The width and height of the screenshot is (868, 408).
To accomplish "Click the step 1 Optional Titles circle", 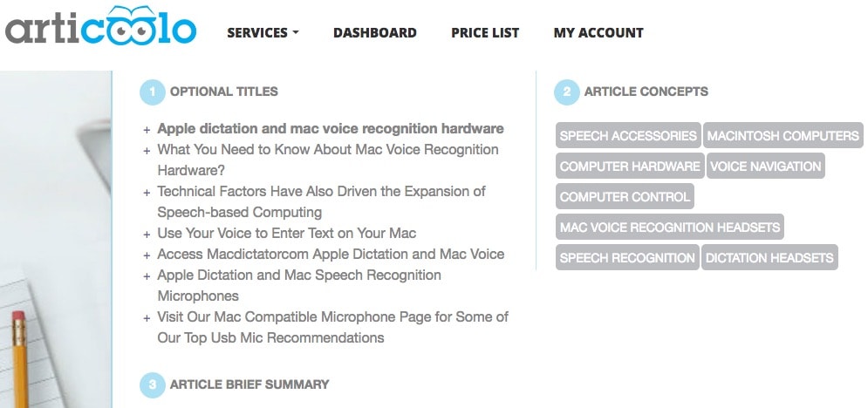I will click(x=153, y=92).
